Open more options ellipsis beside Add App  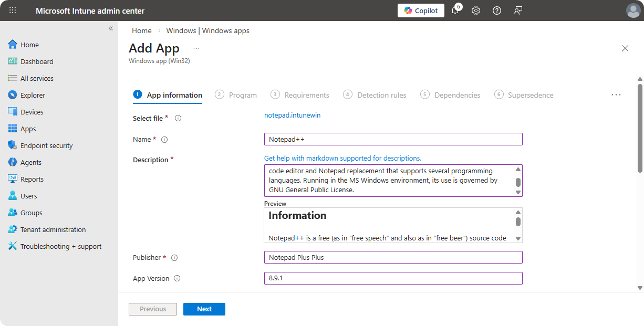pyautogui.click(x=196, y=48)
